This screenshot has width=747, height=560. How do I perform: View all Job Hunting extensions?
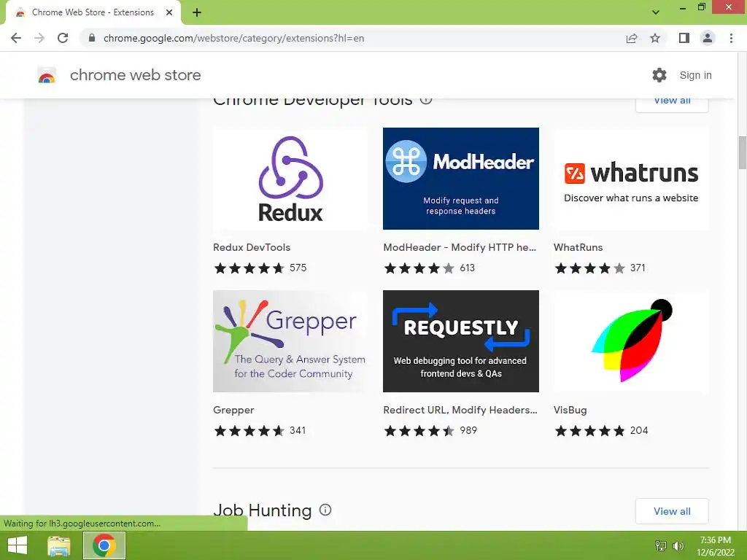[x=672, y=511]
